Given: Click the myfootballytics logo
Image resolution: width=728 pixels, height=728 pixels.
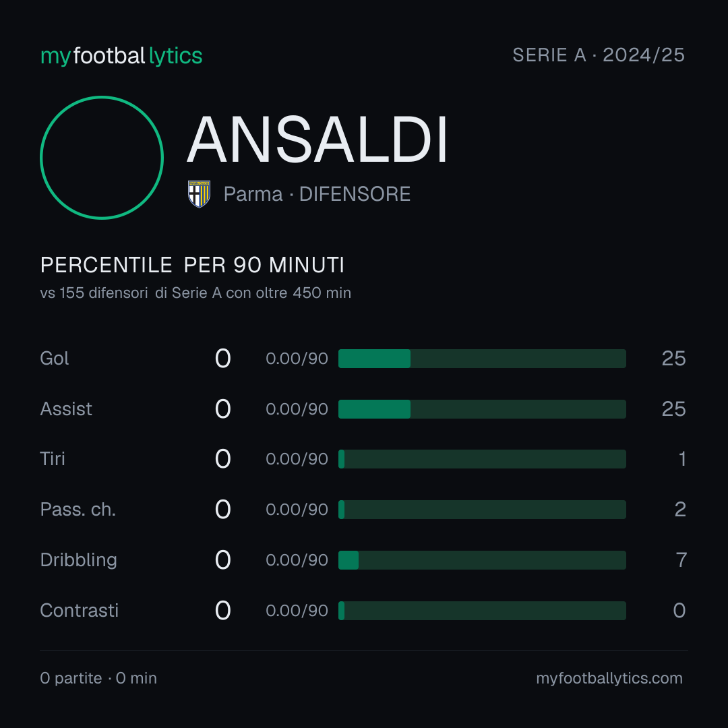Looking at the screenshot, I should (x=121, y=56).
